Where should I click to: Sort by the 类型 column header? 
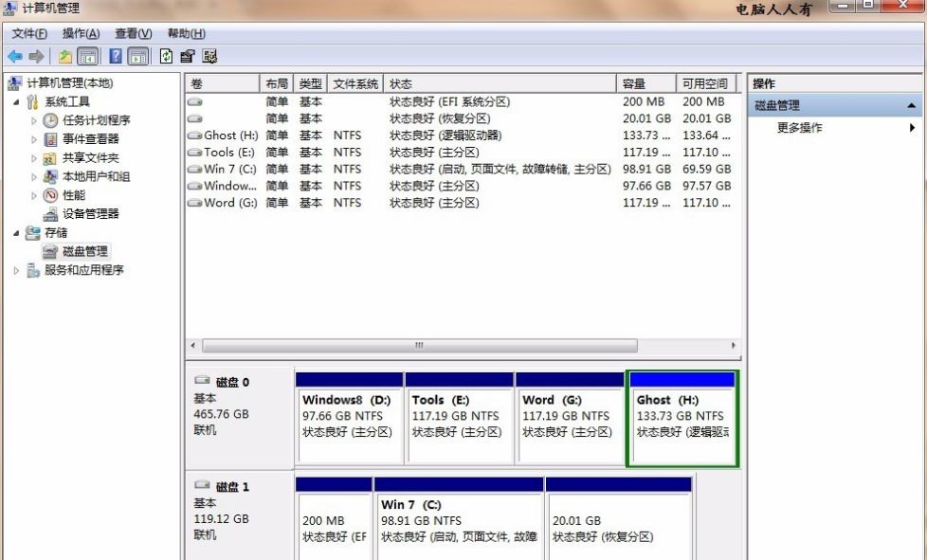(x=310, y=84)
